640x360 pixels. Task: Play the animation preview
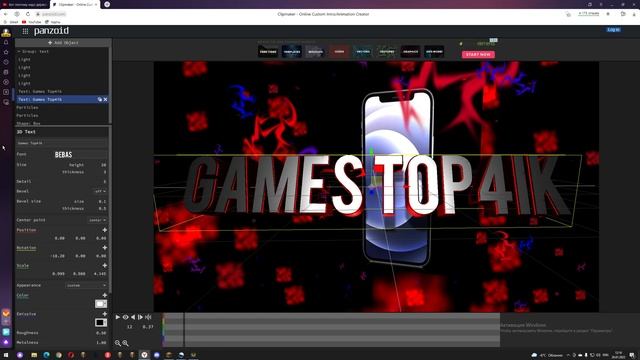118,317
